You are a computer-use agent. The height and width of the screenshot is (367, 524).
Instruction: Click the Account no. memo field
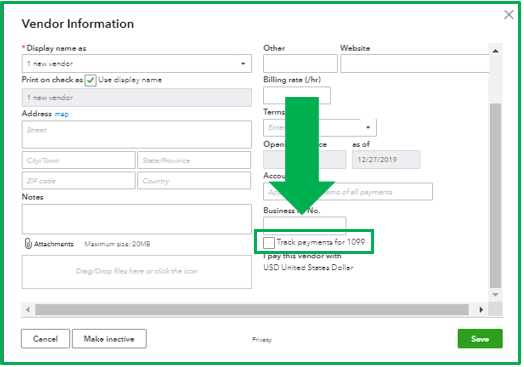pos(348,192)
